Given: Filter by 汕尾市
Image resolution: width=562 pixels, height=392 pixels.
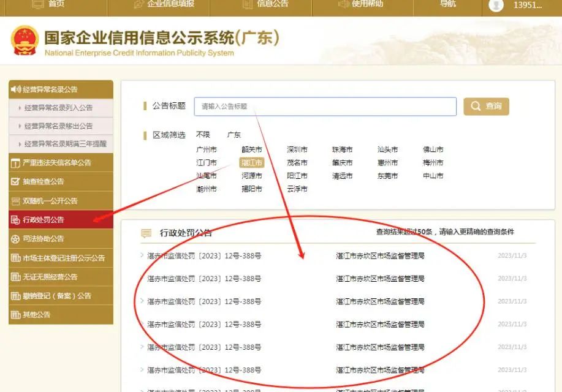Looking at the screenshot, I should pos(207,176).
